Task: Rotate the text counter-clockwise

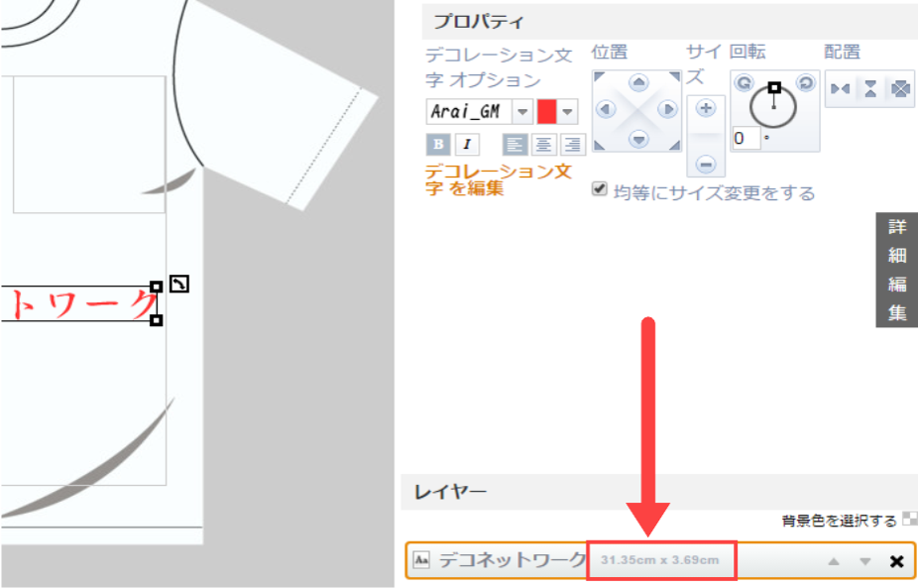Action: (744, 83)
